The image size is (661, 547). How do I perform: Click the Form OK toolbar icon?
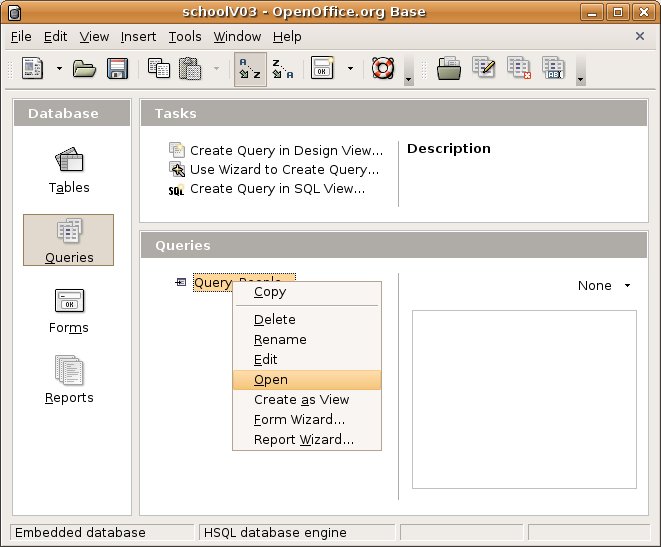[x=322, y=68]
